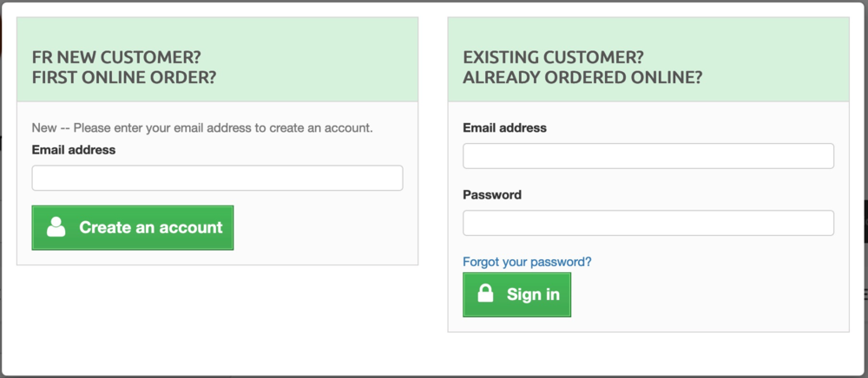Select the EXISTING CUSTOMER? heading text
Screen dimensions: 868x378
tap(553, 58)
